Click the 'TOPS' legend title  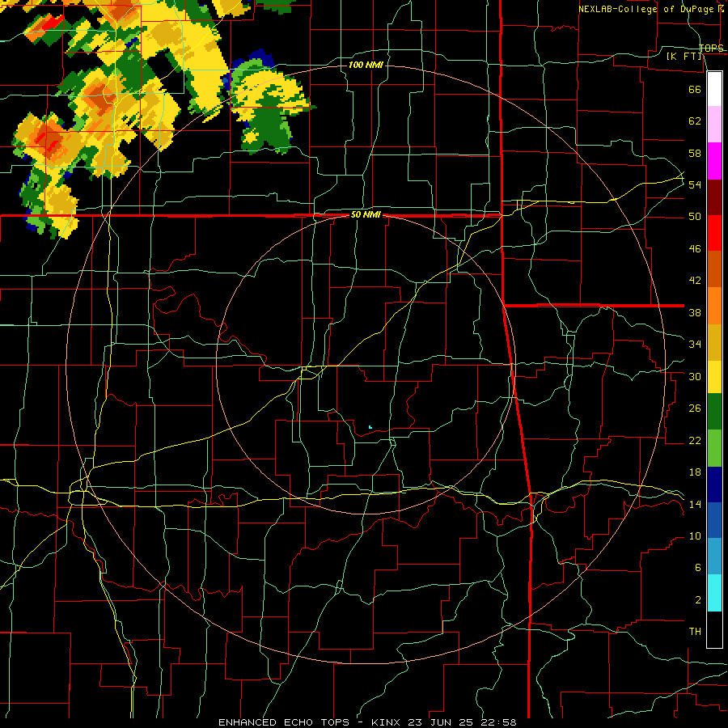coord(711,48)
